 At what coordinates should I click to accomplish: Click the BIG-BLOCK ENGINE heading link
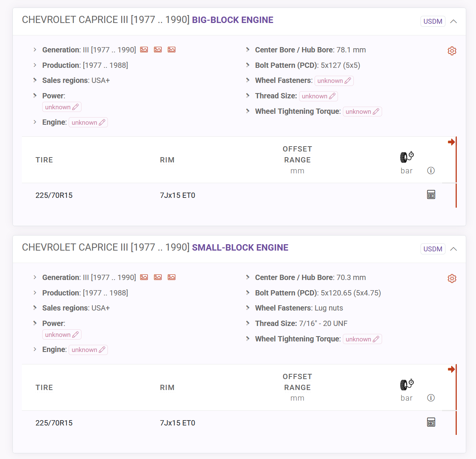[x=232, y=20]
